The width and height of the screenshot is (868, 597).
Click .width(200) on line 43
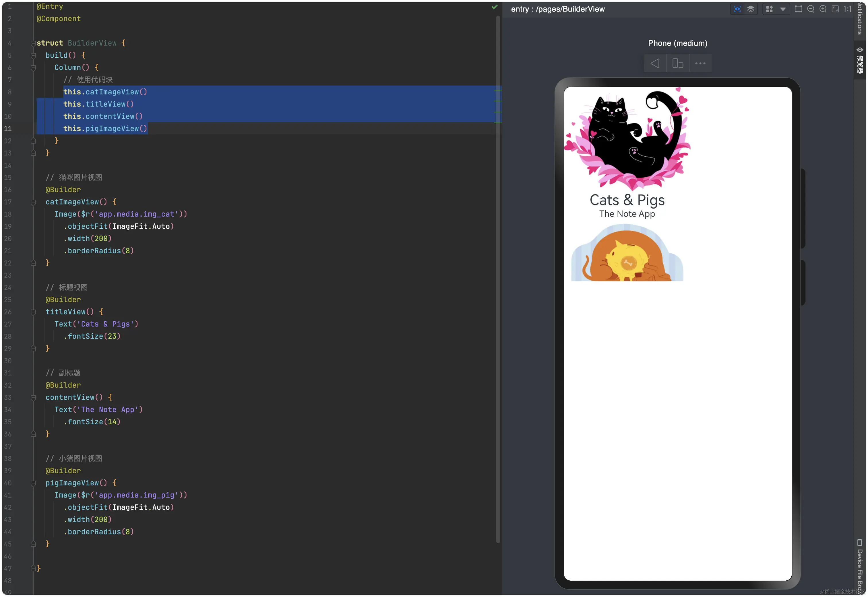point(88,520)
